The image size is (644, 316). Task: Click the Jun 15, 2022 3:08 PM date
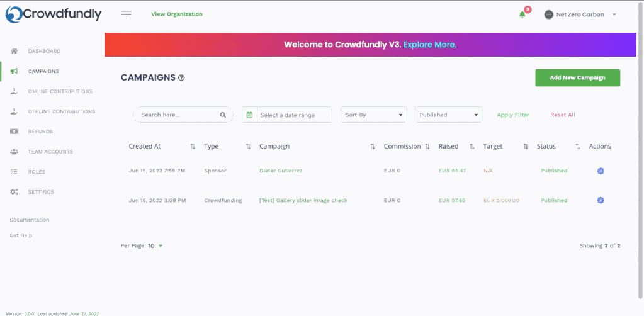(x=157, y=201)
